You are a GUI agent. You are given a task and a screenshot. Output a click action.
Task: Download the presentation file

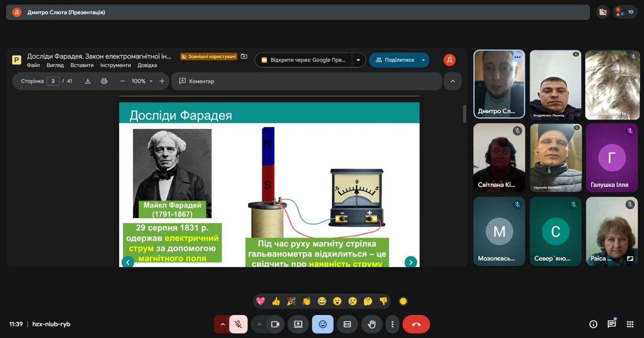[88, 81]
